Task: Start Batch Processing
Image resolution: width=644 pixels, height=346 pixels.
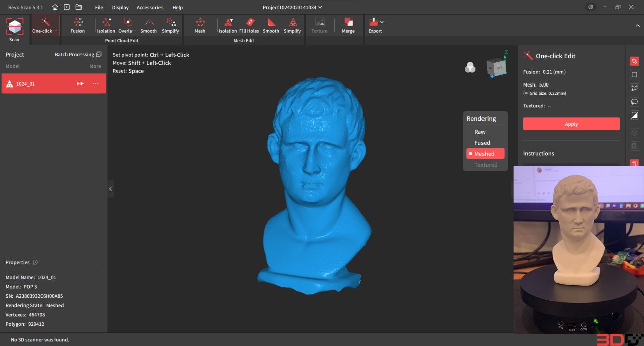Action: coord(74,54)
